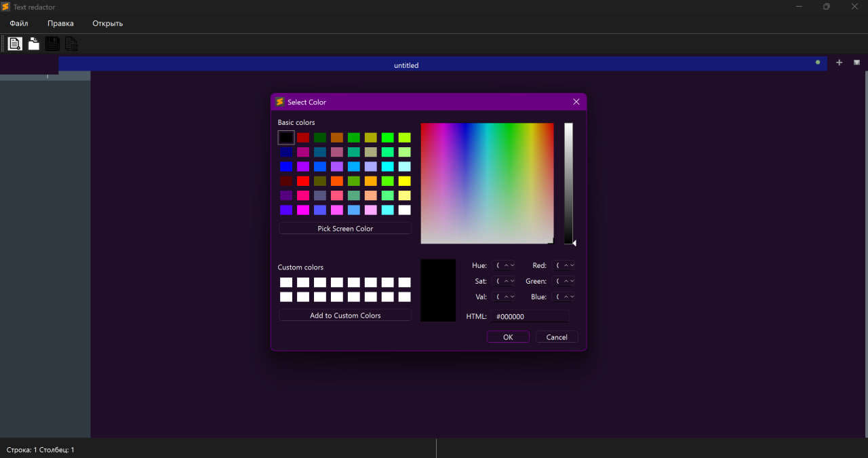This screenshot has width=868, height=458.
Task: Click Add to Custom Colors
Action: point(345,316)
